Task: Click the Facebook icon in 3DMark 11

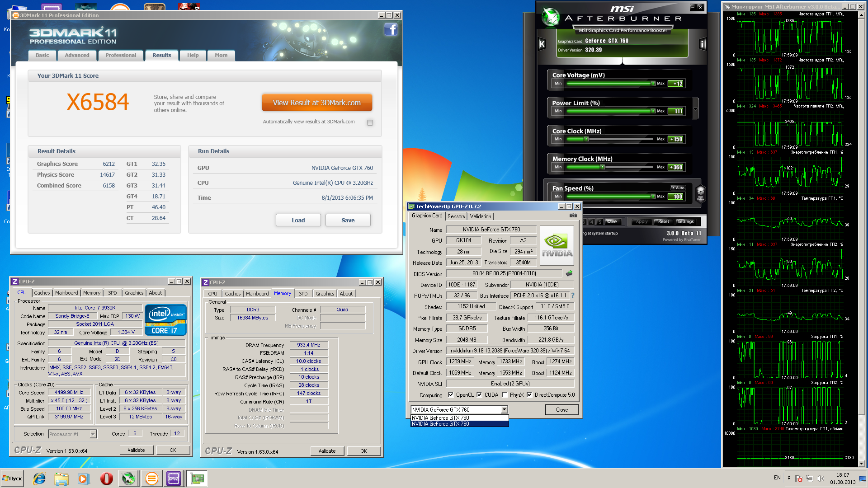Action: pos(391,30)
